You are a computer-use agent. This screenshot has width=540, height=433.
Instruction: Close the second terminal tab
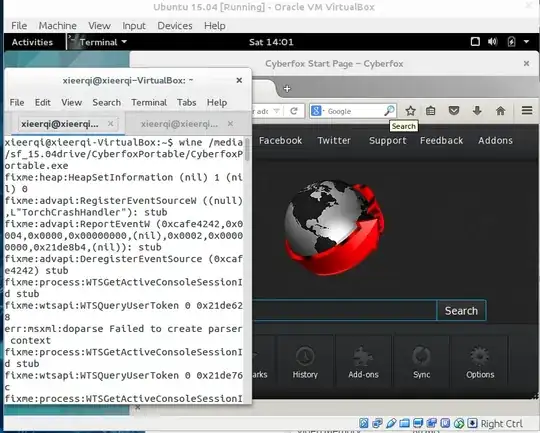[x=230, y=123]
